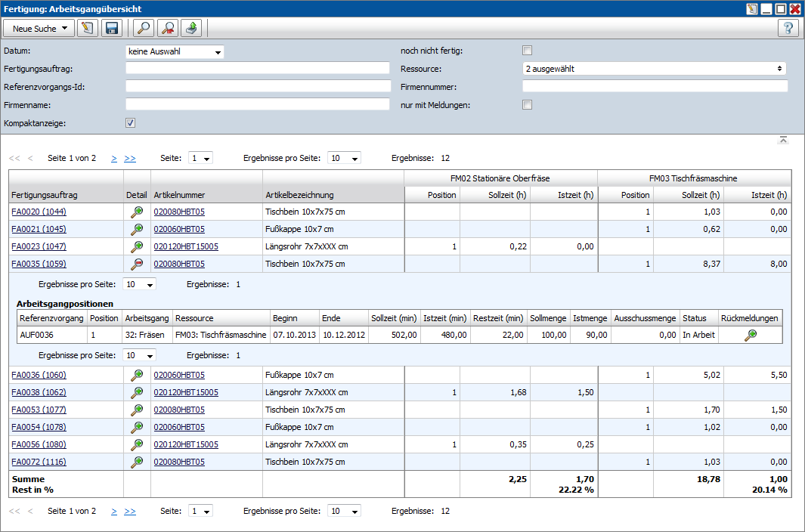This screenshot has height=532, width=805.
Task: Show details for FA0020 (1044) row
Action: pyautogui.click(x=138, y=212)
